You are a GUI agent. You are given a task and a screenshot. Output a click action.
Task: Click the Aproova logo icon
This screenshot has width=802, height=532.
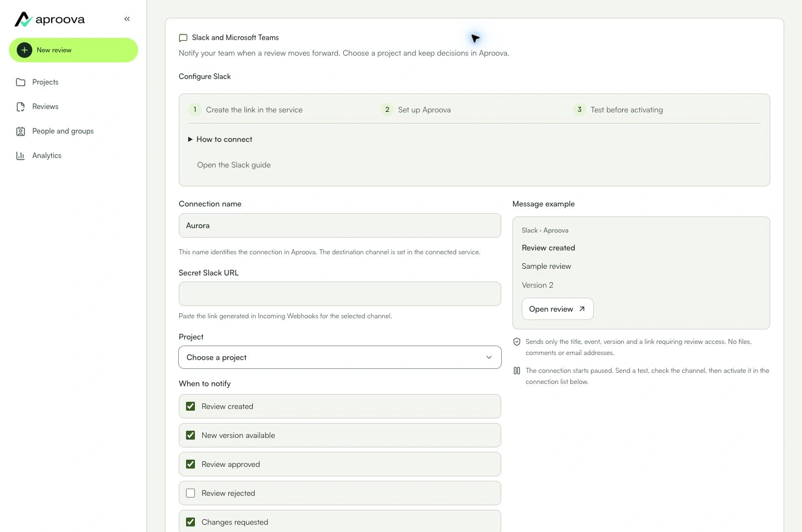click(23, 19)
